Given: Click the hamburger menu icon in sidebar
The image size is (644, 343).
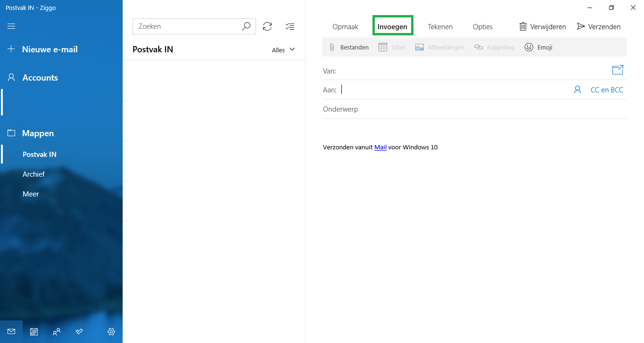Looking at the screenshot, I should 11,26.
